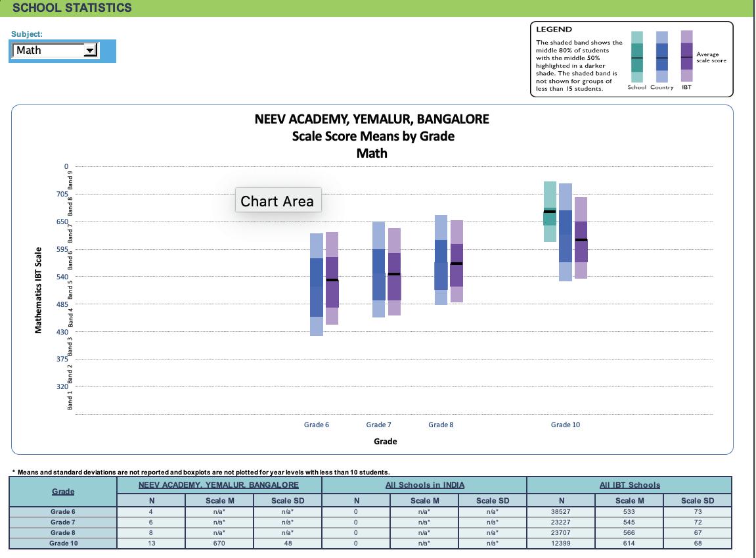Open NEEV ACADEMY, YEMALUR, BANGALORE header link
756x558 pixels.
coord(219,484)
